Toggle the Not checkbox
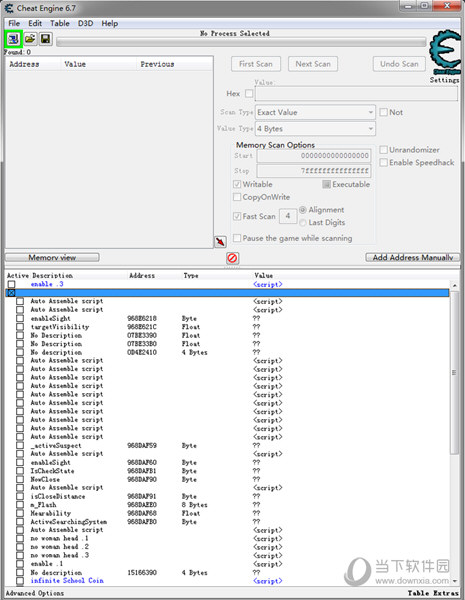The image size is (465, 600). [383, 112]
